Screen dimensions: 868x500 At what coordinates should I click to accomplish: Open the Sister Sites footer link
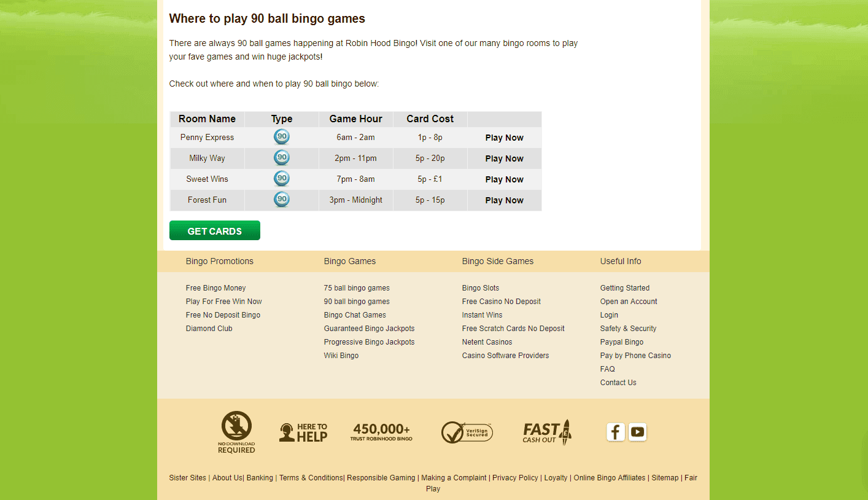click(x=188, y=478)
